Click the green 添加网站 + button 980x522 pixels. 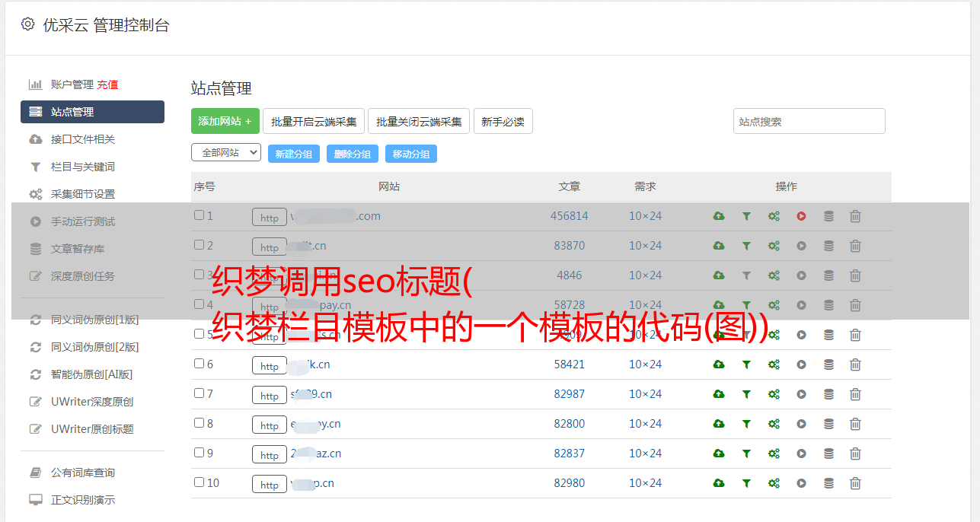(x=225, y=121)
